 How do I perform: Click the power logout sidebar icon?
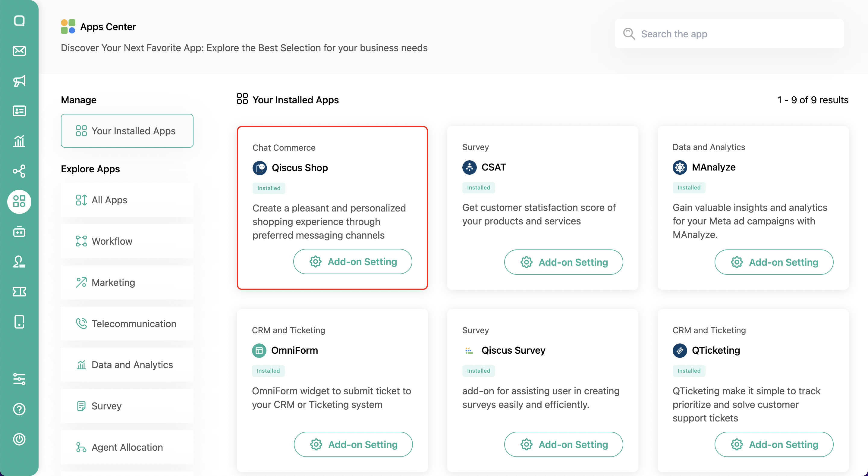point(19,439)
